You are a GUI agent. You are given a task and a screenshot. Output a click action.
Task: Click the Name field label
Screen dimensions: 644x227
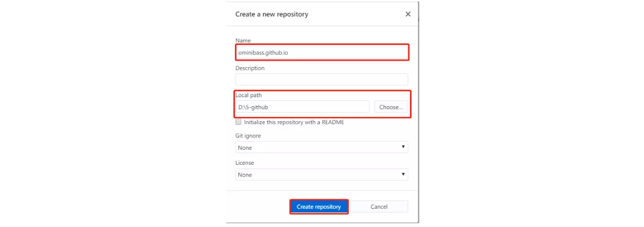coord(243,41)
